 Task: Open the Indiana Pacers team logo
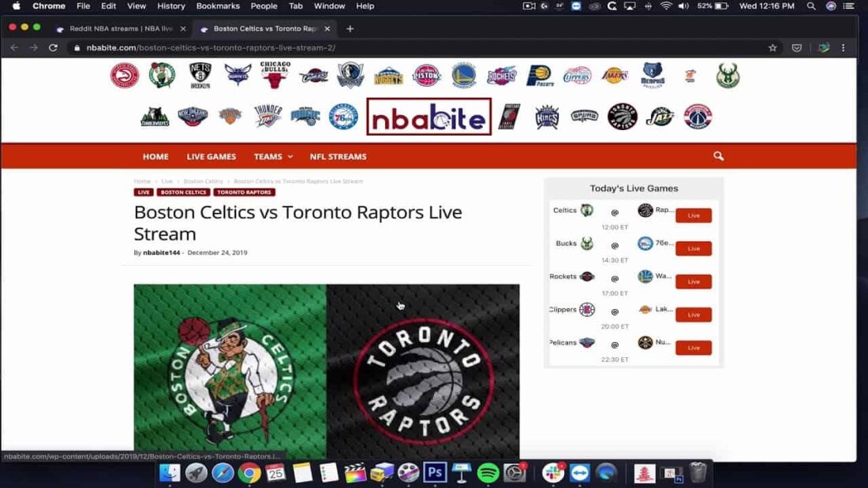(540, 75)
